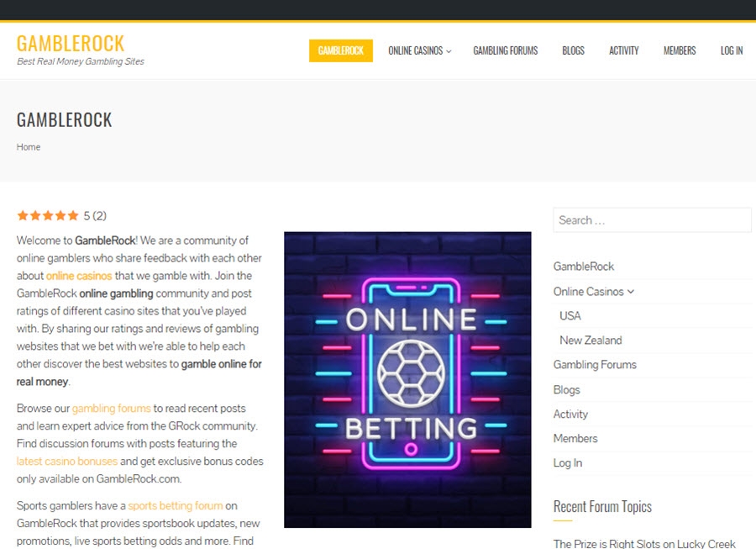Follow the Home breadcrumb link
Screen dimensions: 756x549
[29, 147]
